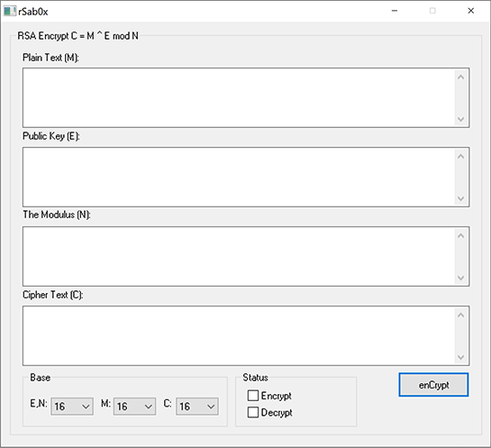
Task: Click the rSab0x app icon in title bar
Action: [10, 12]
